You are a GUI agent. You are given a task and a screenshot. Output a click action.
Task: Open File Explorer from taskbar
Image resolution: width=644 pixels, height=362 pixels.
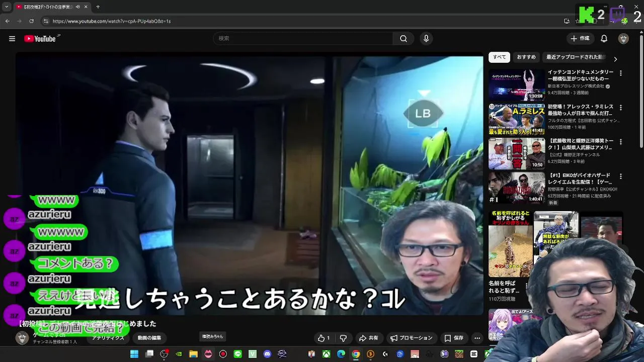[193, 354]
